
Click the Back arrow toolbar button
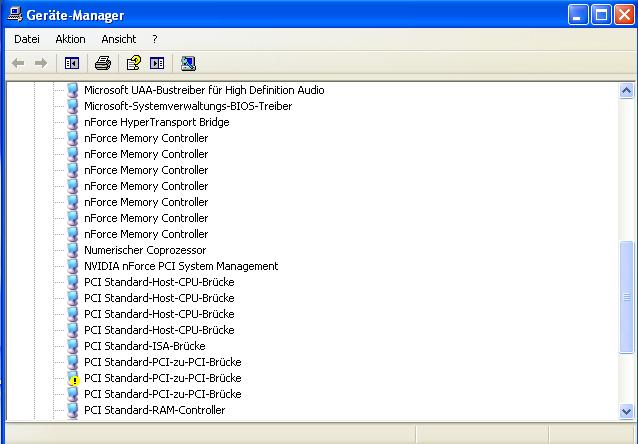(18, 63)
